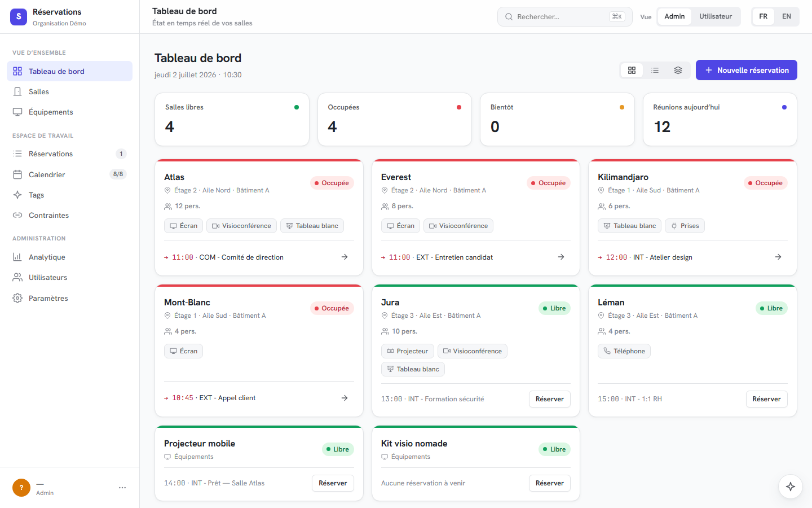
Task: Click the orange question-mark avatar
Action: click(21, 488)
